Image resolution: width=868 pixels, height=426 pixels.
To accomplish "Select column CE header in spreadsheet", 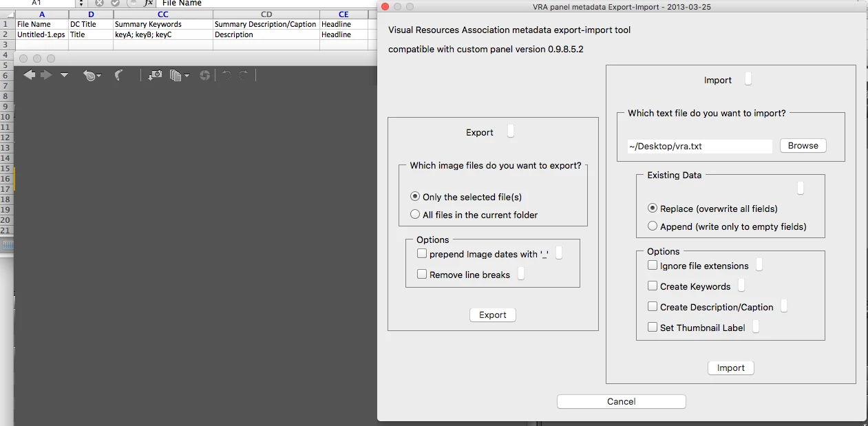I will point(343,14).
